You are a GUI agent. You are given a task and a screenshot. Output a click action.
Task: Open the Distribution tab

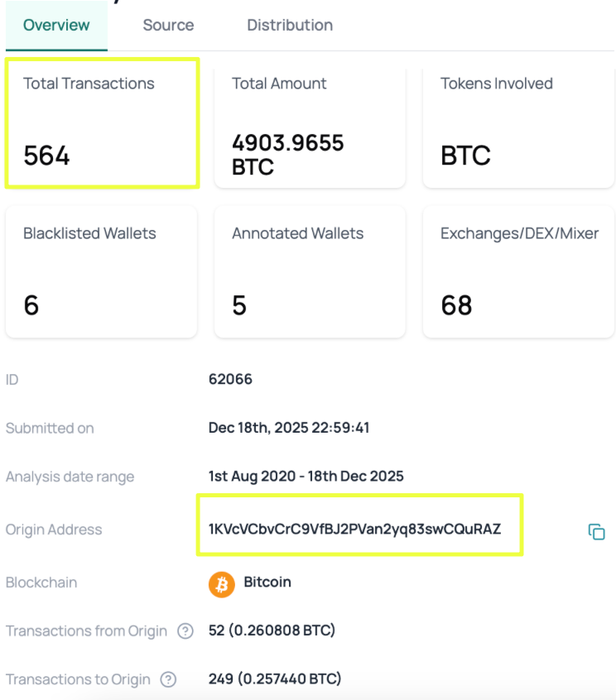[x=290, y=26]
